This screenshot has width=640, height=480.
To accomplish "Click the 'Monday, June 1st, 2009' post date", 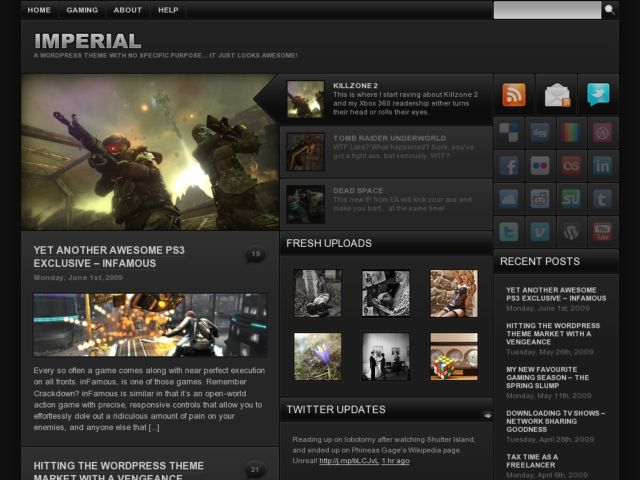I will pos(78,278).
